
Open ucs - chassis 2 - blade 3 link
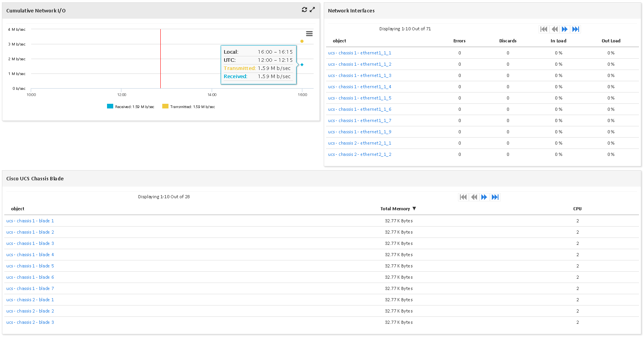[x=30, y=322]
